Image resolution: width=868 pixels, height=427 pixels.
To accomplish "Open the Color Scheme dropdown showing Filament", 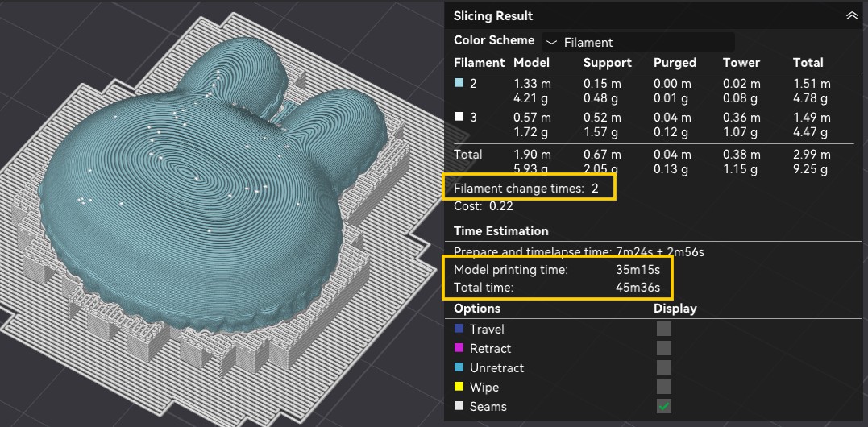I will (x=638, y=42).
